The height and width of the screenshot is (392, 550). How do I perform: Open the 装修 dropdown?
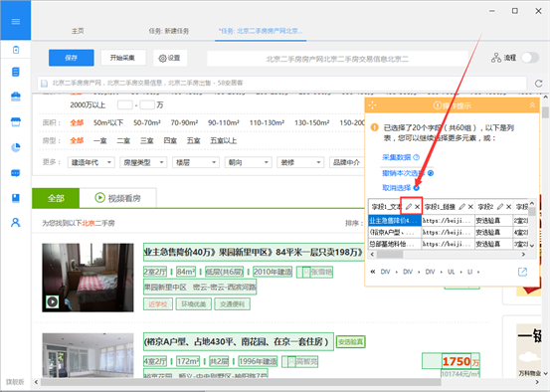click(x=300, y=162)
